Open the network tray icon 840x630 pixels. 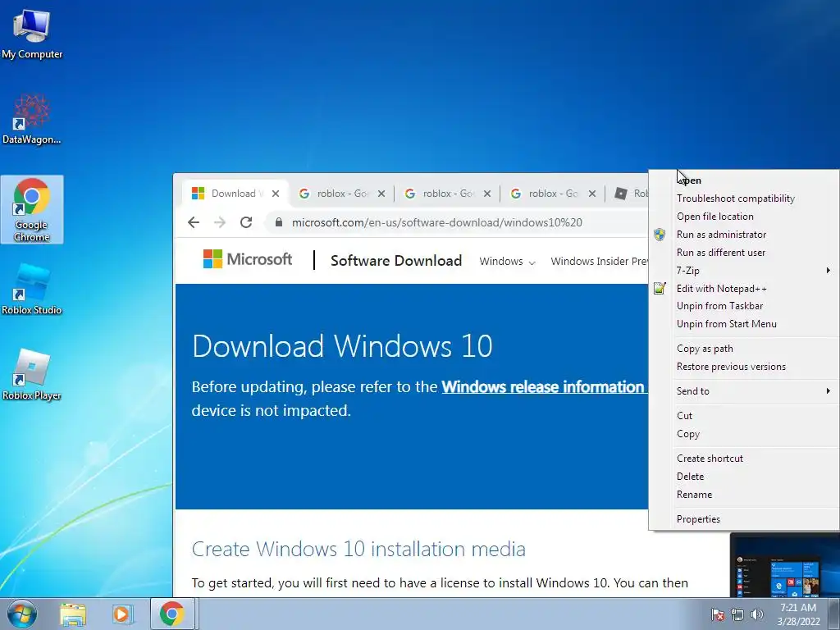click(737, 615)
